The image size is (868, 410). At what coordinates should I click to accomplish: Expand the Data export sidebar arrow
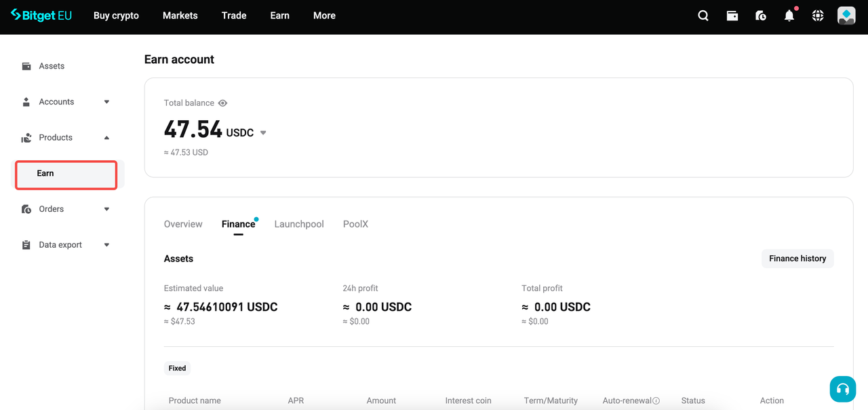106,245
